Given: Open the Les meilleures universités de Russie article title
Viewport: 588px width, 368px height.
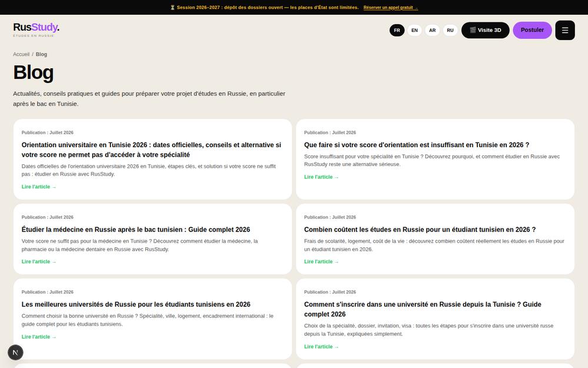Looking at the screenshot, I should click(136, 304).
